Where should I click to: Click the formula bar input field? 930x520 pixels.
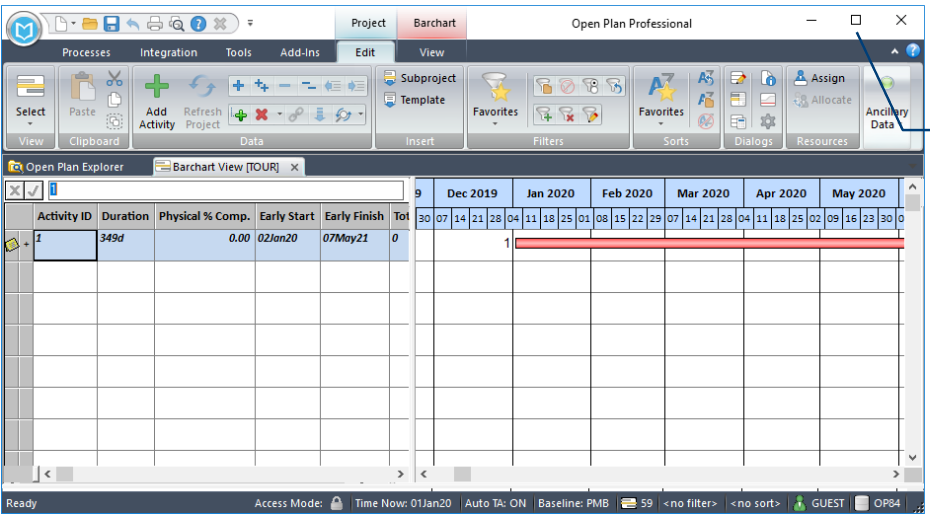(x=225, y=190)
